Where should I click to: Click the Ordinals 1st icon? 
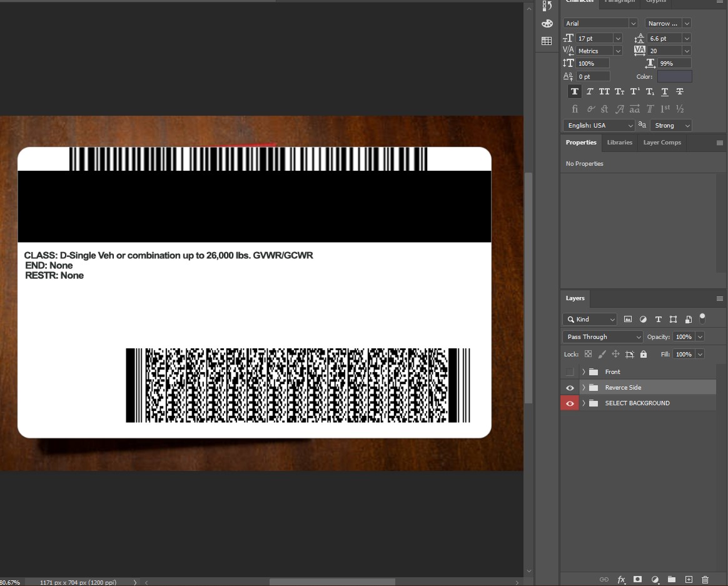[x=665, y=109]
